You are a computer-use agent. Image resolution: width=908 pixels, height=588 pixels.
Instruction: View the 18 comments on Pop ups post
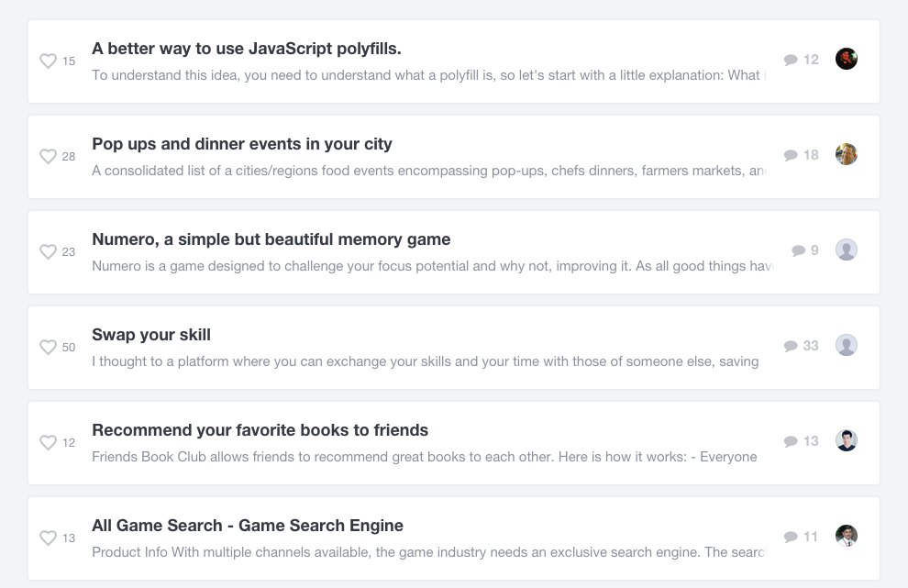pyautogui.click(x=801, y=155)
